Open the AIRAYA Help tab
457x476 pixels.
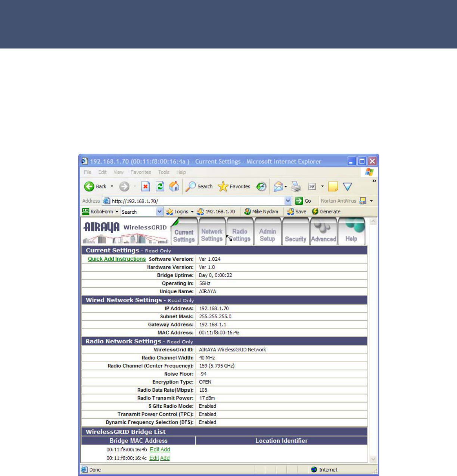(351, 232)
